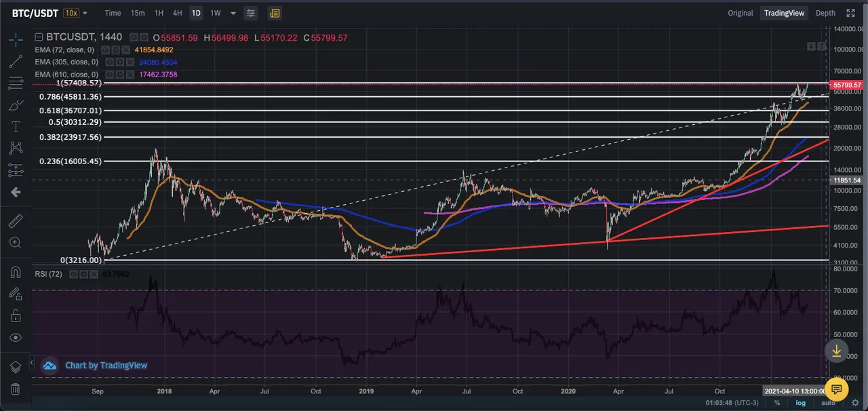
Task: Toggle lock all drawing tools padlock
Action: [16, 315]
